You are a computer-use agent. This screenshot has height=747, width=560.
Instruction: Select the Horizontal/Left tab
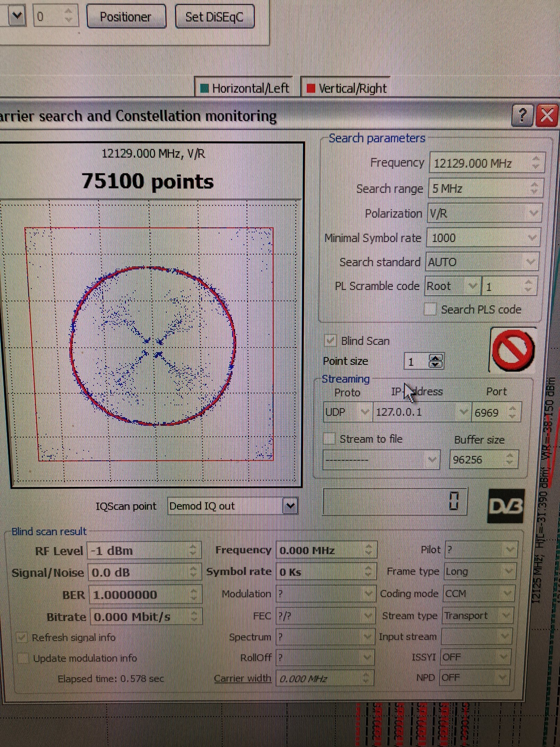coord(244,88)
